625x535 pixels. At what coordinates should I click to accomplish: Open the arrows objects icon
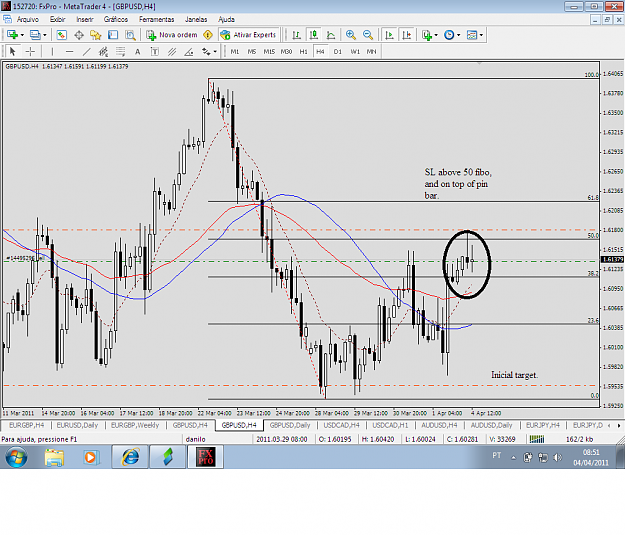pos(206,51)
